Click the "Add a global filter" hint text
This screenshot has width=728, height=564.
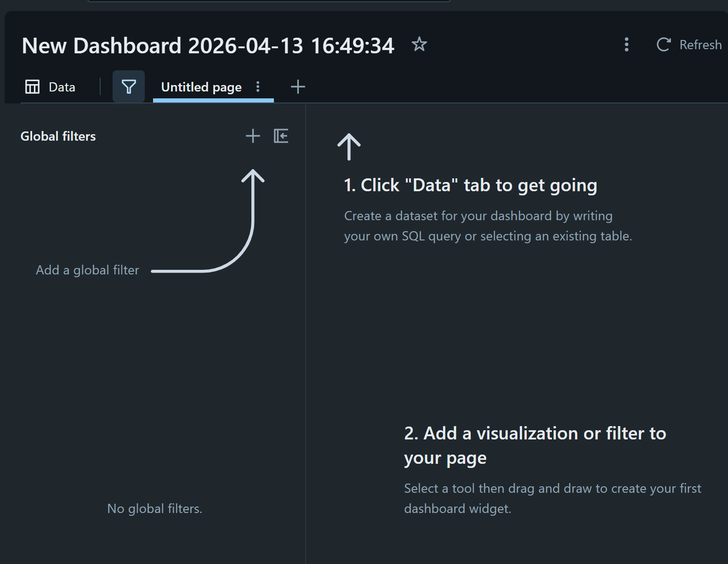click(87, 270)
